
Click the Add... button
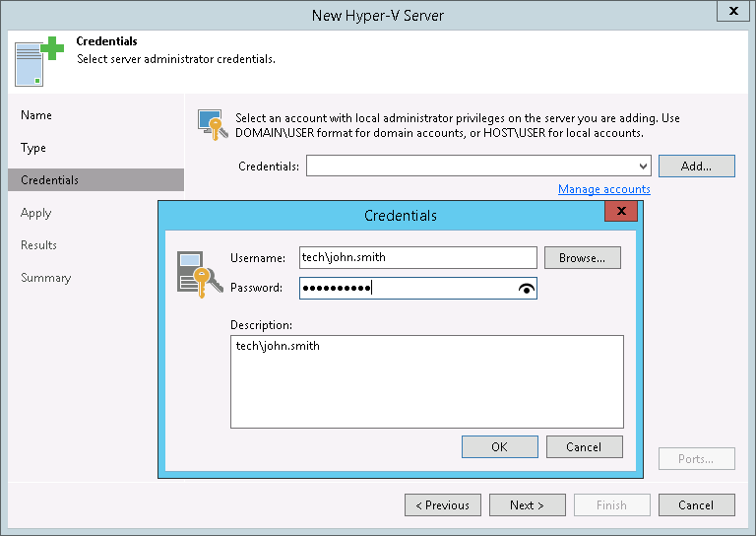pyautogui.click(x=697, y=166)
